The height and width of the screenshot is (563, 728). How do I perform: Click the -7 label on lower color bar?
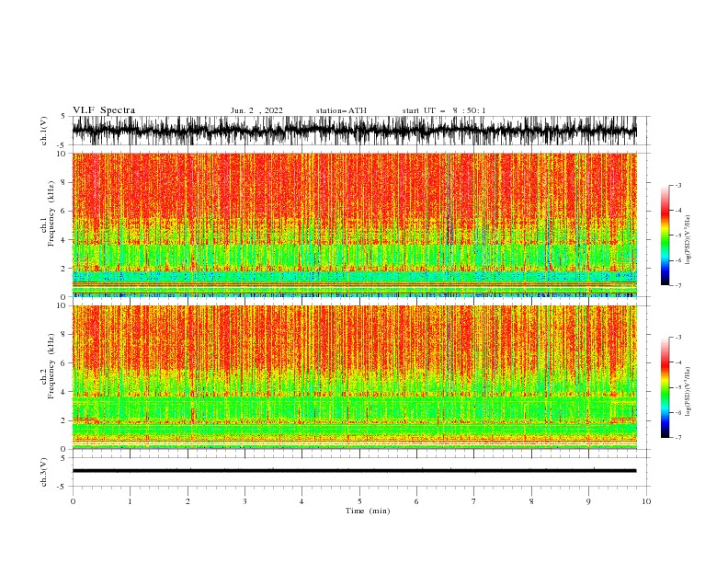point(678,438)
